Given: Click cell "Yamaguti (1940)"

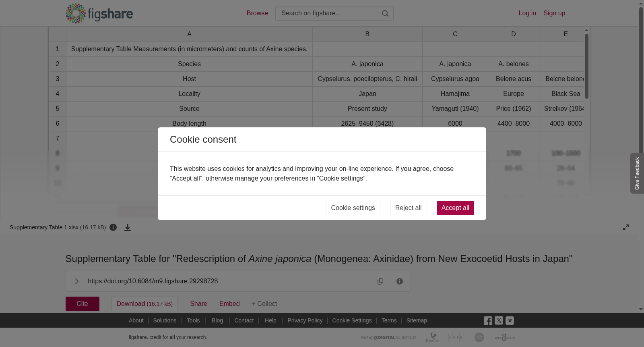Looking at the screenshot, I should [455, 109].
